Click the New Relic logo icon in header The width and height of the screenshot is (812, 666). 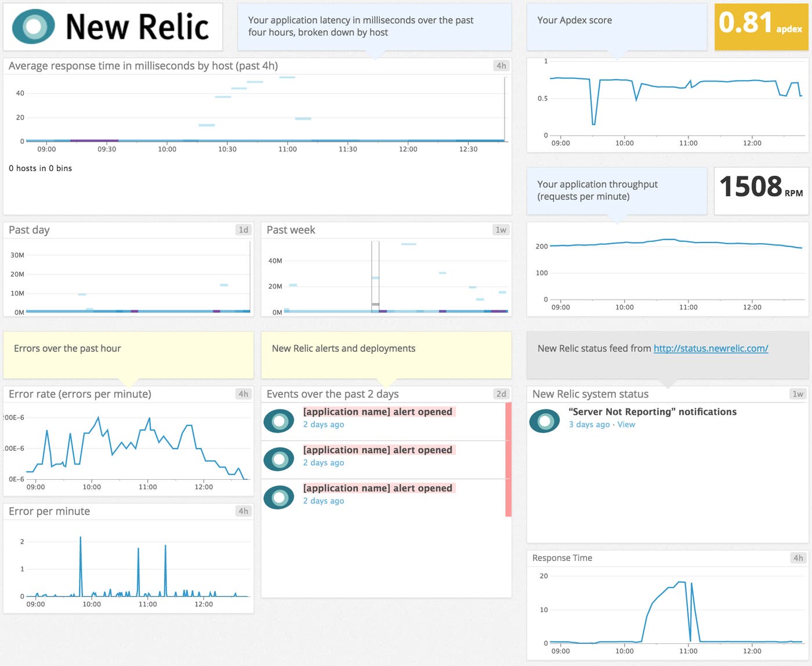34,27
